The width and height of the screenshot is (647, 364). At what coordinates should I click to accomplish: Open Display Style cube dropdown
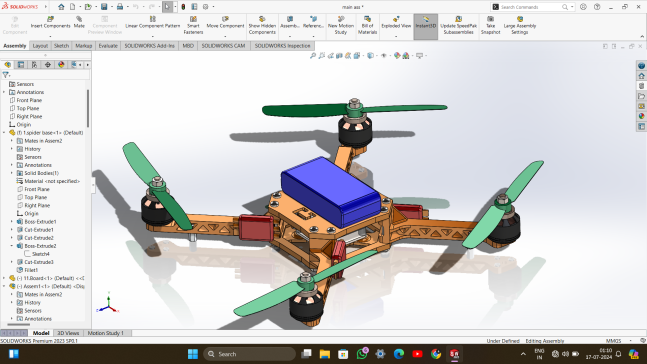tap(371, 56)
